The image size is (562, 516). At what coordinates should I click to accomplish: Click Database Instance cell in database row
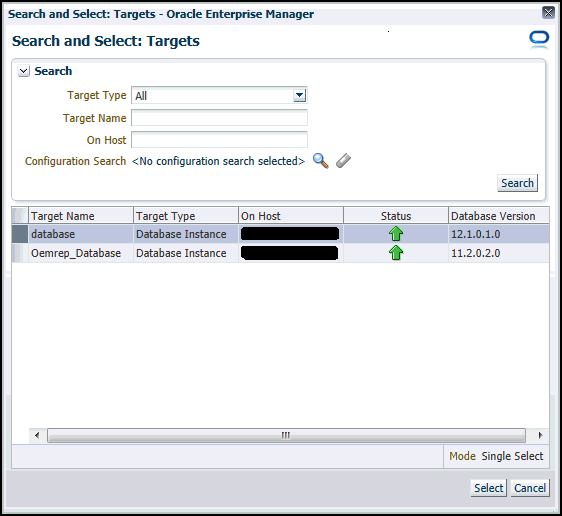point(186,234)
